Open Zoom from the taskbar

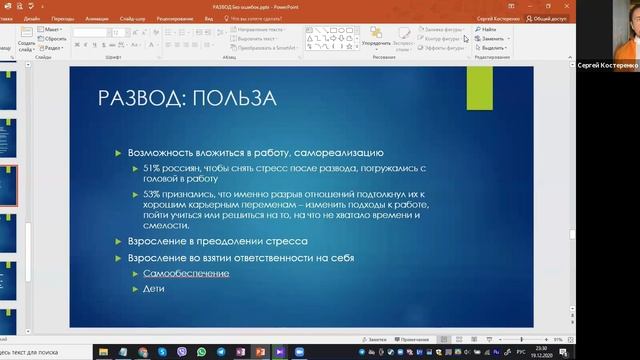(x=300, y=352)
